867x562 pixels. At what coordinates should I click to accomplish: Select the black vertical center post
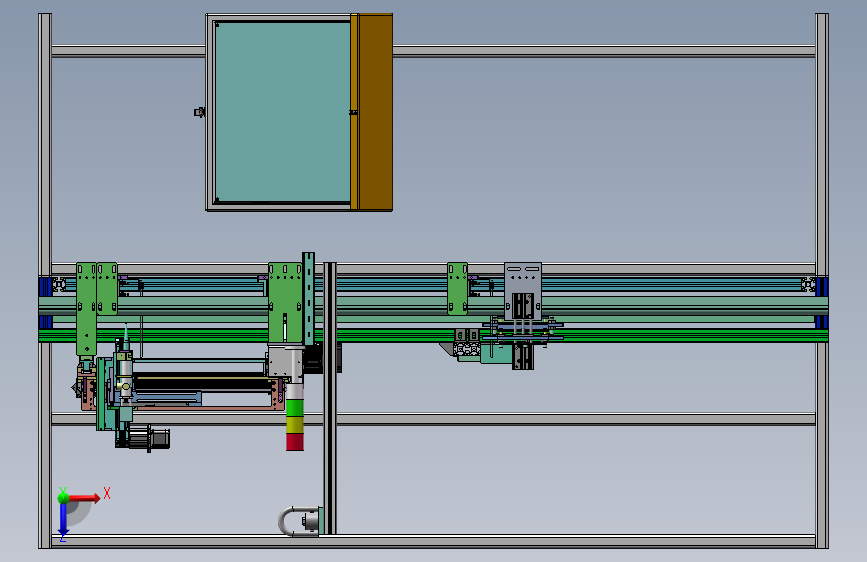[x=330, y=398]
